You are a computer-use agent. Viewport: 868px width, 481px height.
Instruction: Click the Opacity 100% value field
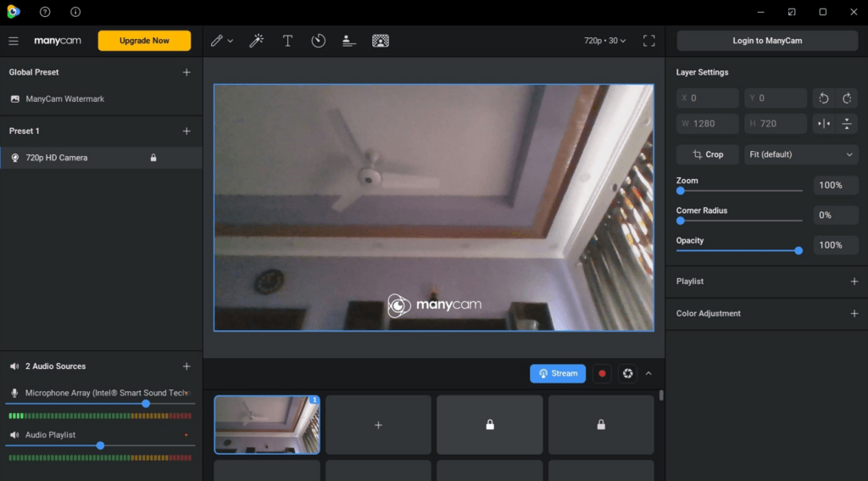pos(836,245)
